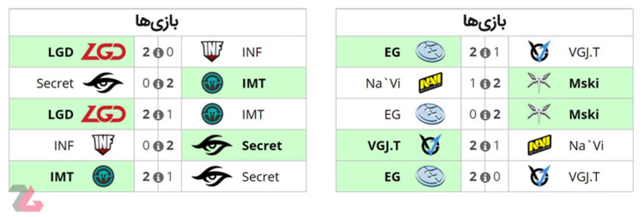Open match details for INF 0-2 Secret
The height and width of the screenshot is (217, 644).
point(158,146)
